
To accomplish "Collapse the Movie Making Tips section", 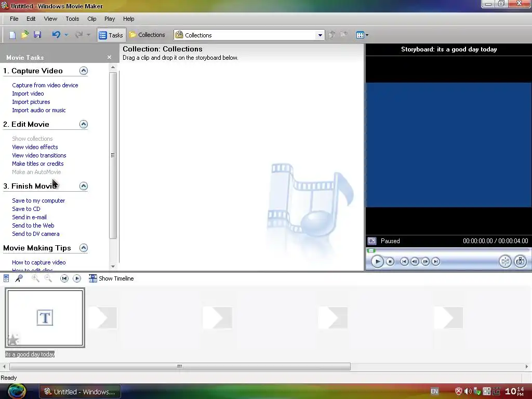I will click(84, 248).
